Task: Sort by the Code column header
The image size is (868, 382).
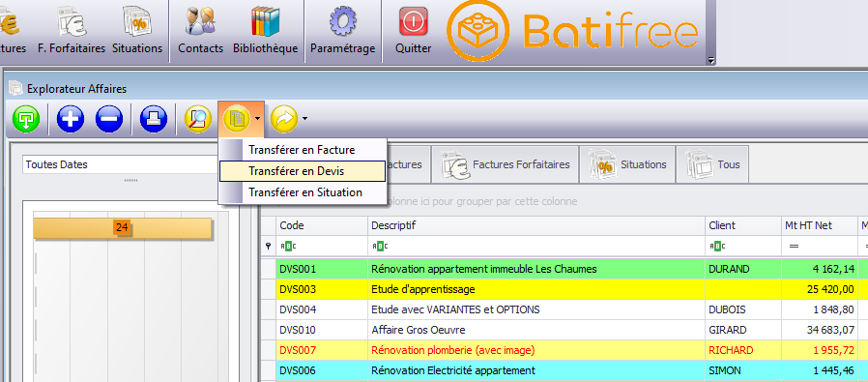Action: [322, 225]
